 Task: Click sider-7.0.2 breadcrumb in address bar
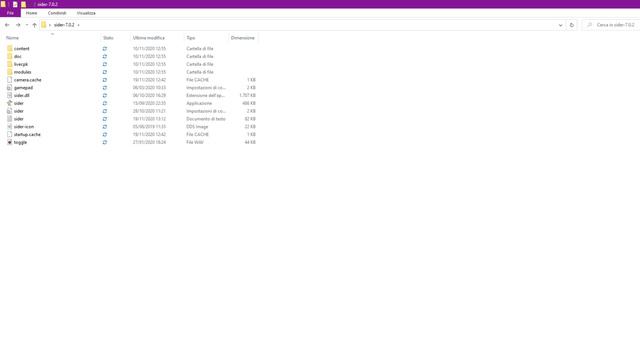pos(64,25)
